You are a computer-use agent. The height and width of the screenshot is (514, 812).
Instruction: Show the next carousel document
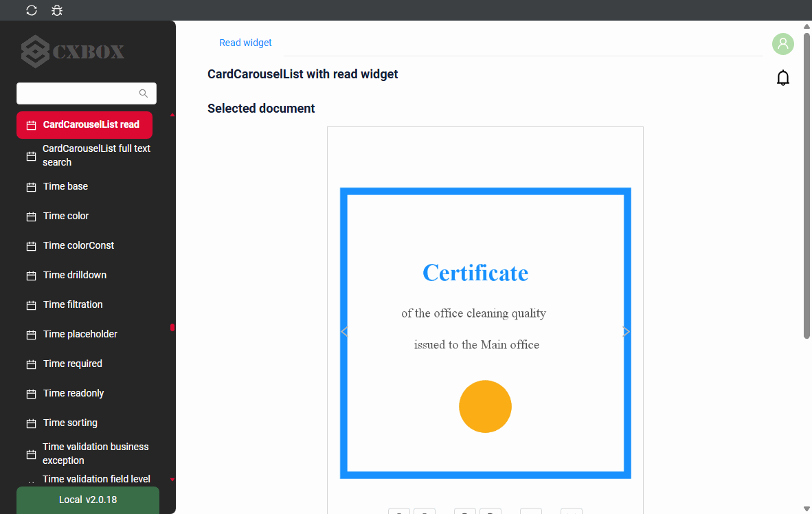click(626, 332)
